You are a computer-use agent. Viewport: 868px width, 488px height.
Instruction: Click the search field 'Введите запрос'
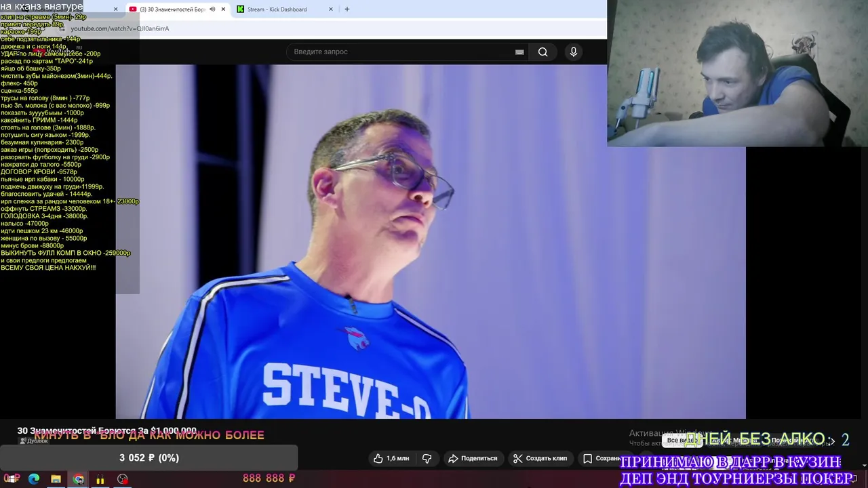tap(407, 52)
